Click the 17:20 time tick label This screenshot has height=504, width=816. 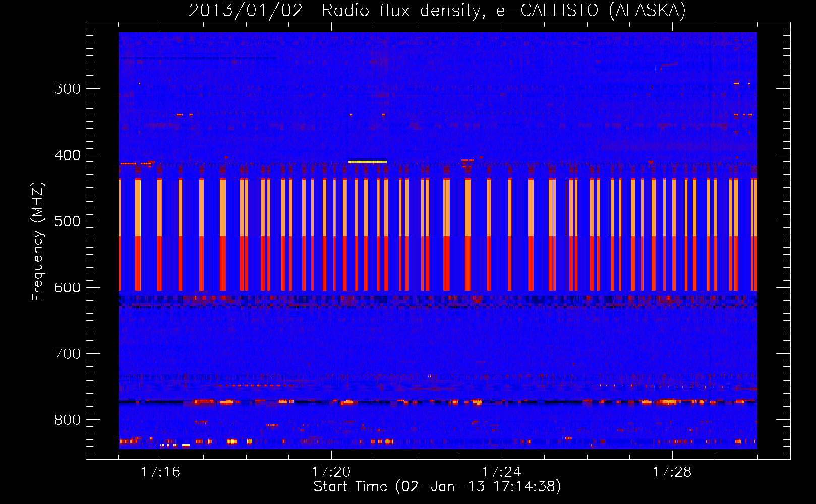tap(331, 472)
